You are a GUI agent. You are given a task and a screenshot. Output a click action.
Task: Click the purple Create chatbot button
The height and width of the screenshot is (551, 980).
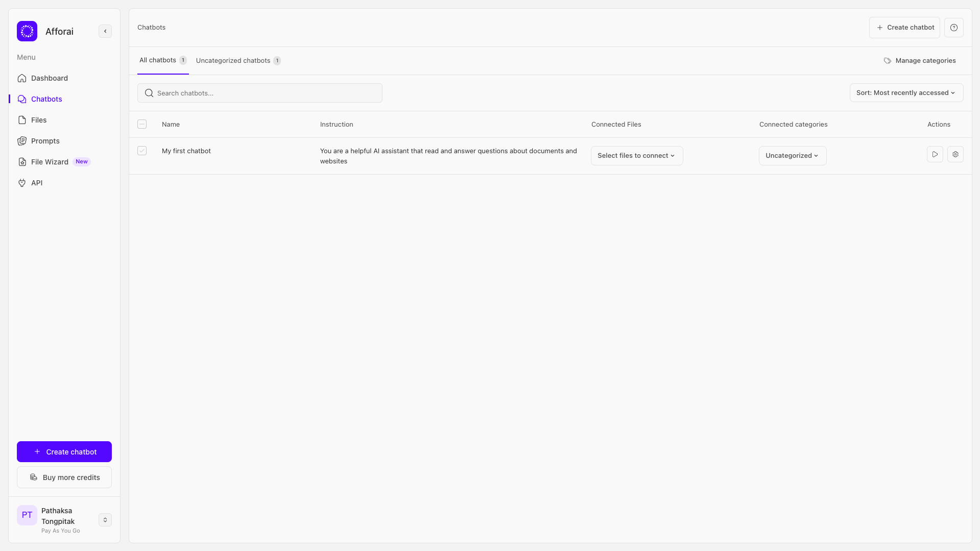pos(64,452)
